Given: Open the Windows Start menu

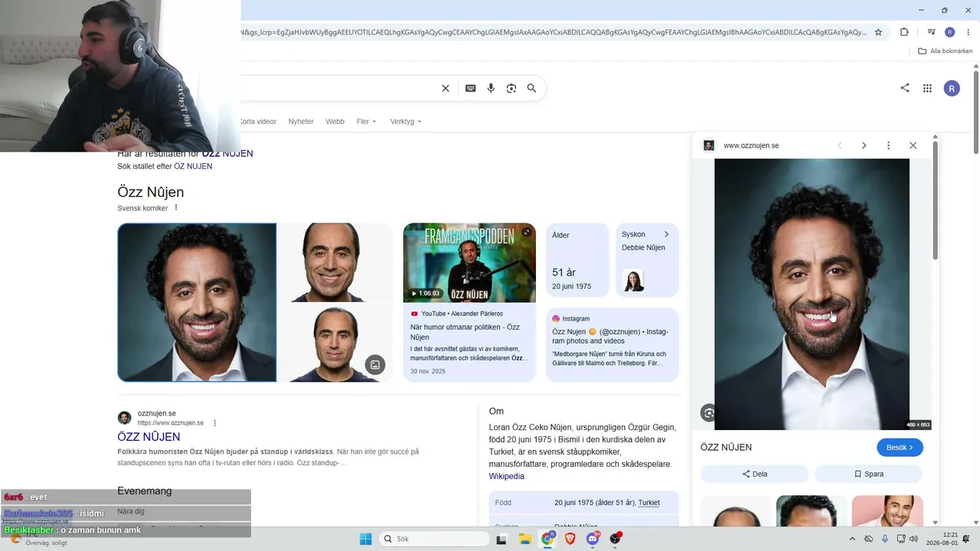Looking at the screenshot, I should tap(366, 539).
